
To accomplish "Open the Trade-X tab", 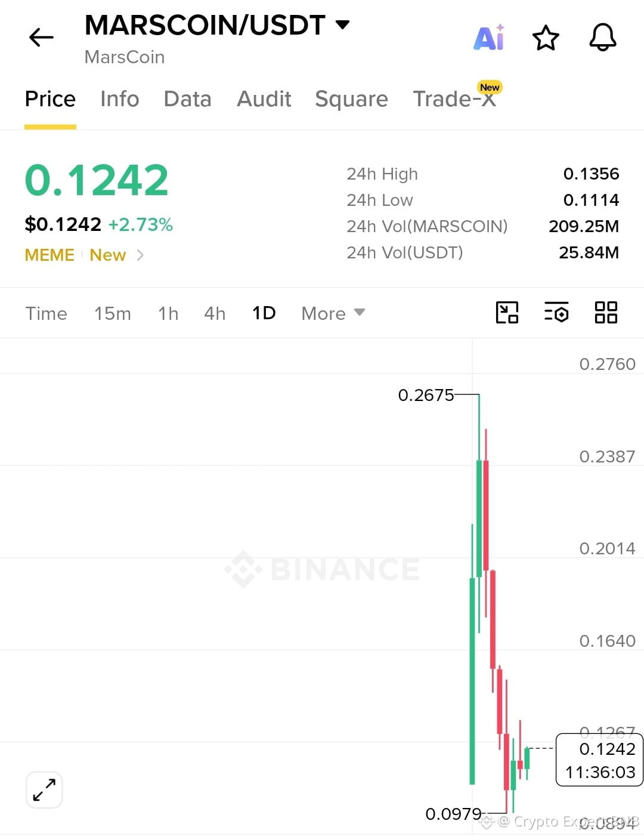I will (x=454, y=99).
